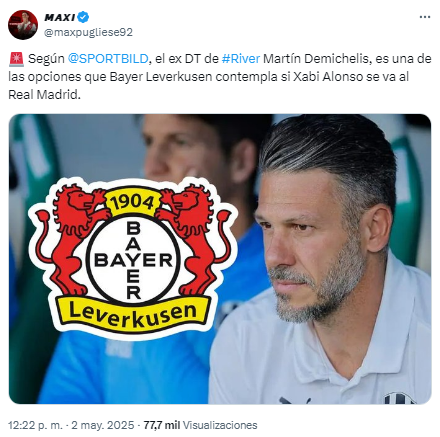Click the red siren emoji in tweet
Viewport: 440px width, 437px height.
pyautogui.click(x=16, y=59)
